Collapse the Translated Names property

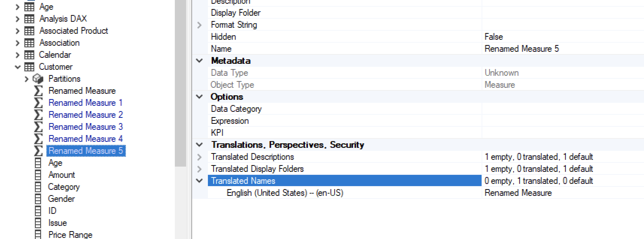point(199,180)
